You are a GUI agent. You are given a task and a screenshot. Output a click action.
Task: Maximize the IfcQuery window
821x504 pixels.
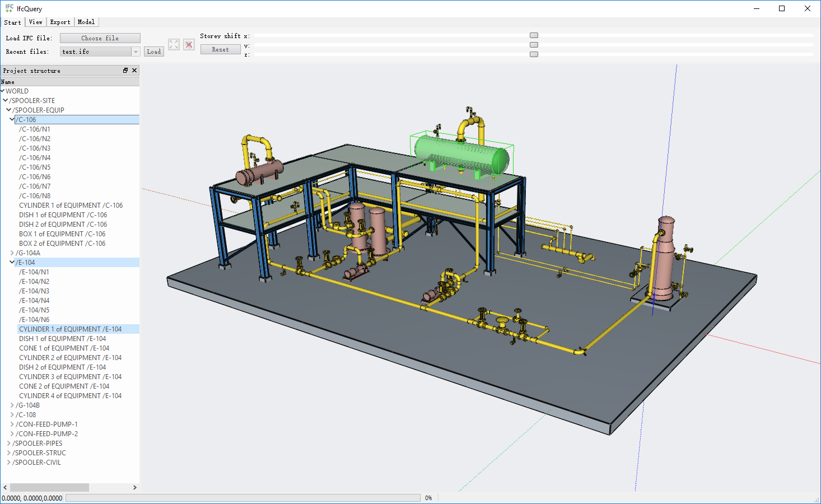[782, 8]
